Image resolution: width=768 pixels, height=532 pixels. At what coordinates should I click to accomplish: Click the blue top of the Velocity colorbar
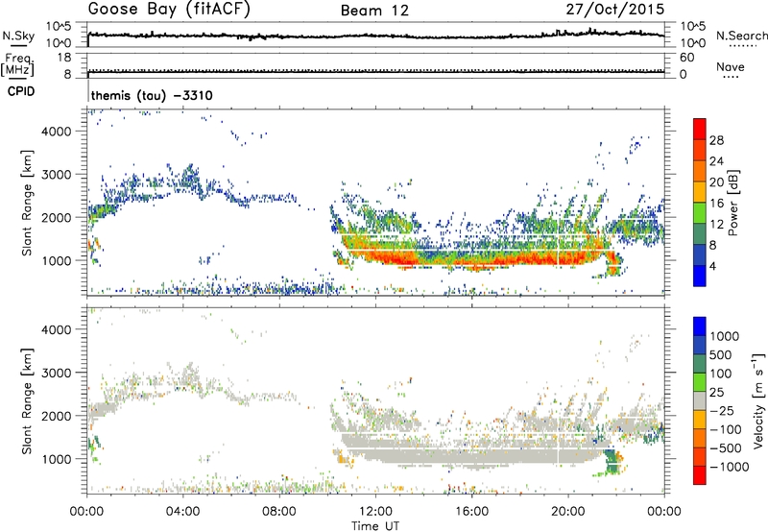(x=700, y=326)
